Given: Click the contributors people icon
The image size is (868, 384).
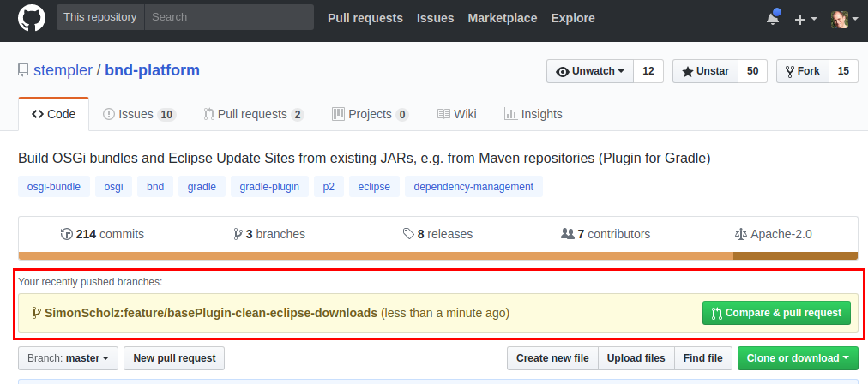Looking at the screenshot, I should tap(568, 234).
